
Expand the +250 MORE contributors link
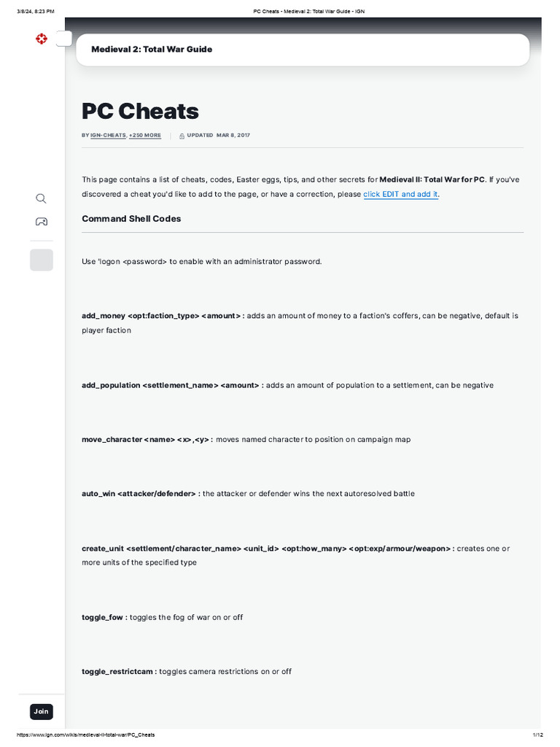[145, 136]
